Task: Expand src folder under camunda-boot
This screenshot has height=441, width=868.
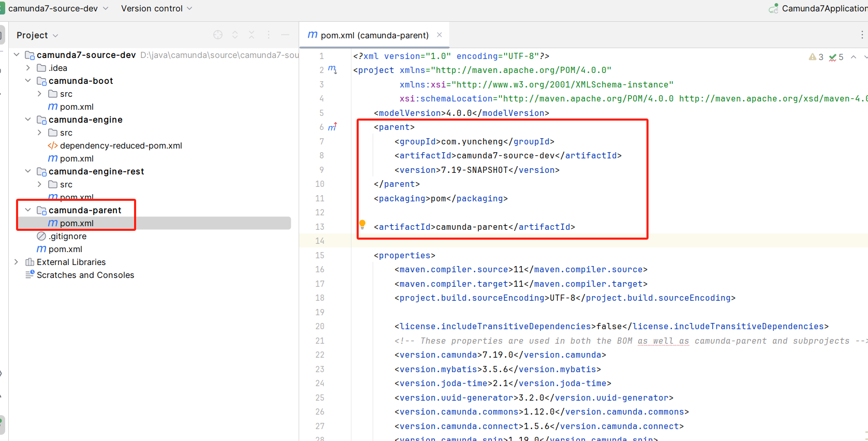Action: (39, 94)
